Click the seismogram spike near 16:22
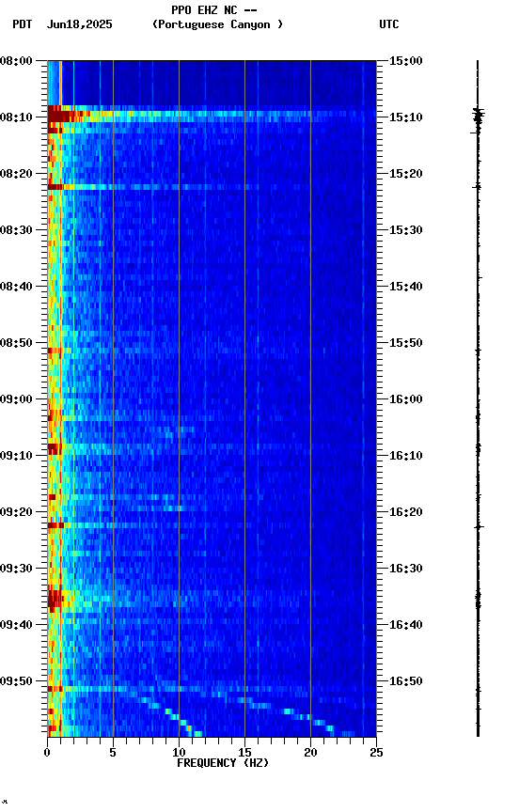 coord(478,527)
